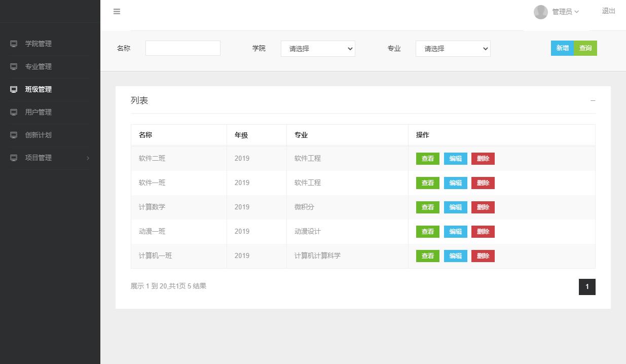The height and width of the screenshot is (364, 626).
Task: Click the monitor icon beside 用户管理
Action: click(x=13, y=112)
